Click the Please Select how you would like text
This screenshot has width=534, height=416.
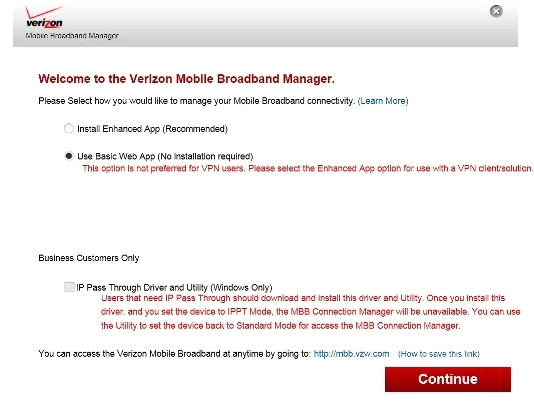click(197, 101)
